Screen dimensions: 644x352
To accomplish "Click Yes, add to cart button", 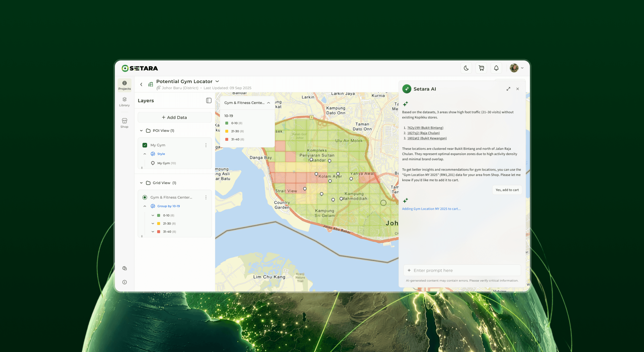I will click(507, 190).
